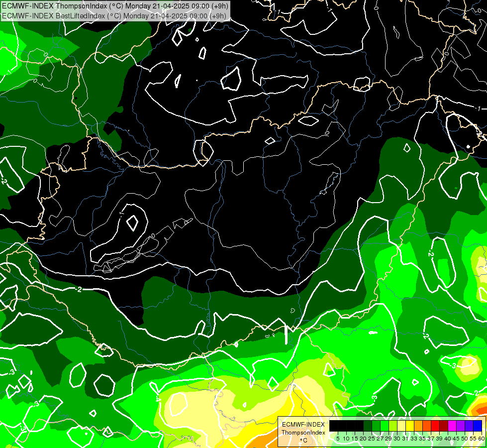
Task: Select the indigo 50–55 legend swatch
Action: click(469, 426)
